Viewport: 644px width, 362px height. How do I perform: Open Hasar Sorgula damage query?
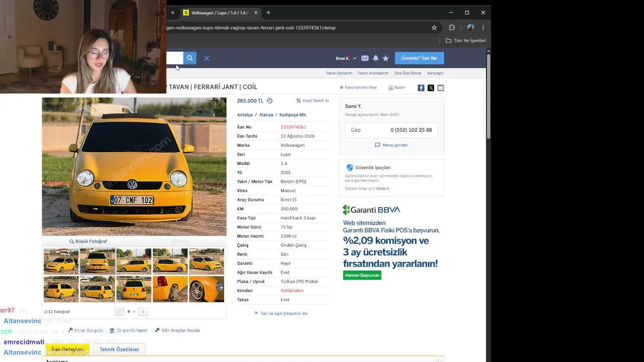86,330
